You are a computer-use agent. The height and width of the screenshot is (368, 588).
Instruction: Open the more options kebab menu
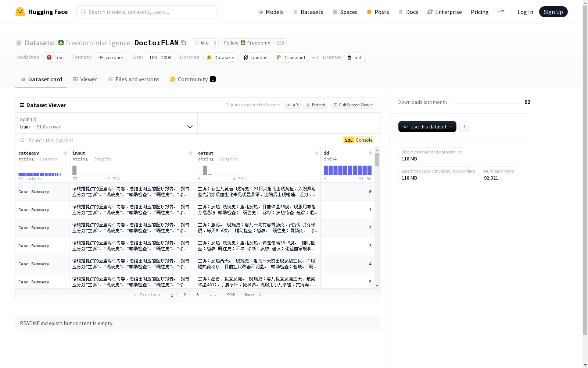click(x=465, y=127)
